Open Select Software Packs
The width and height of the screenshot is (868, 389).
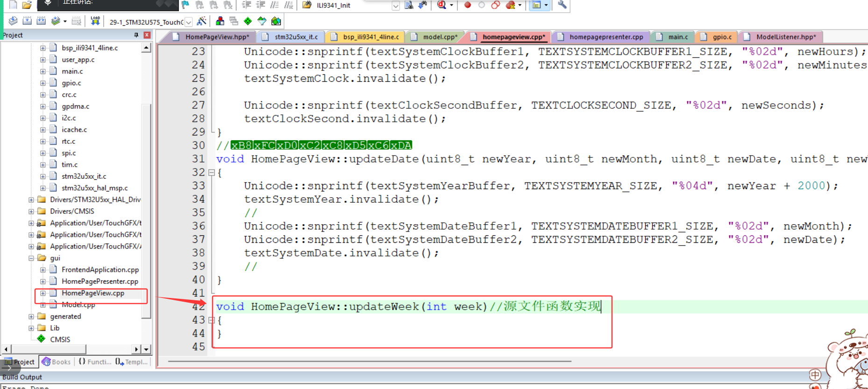[x=262, y=21]
